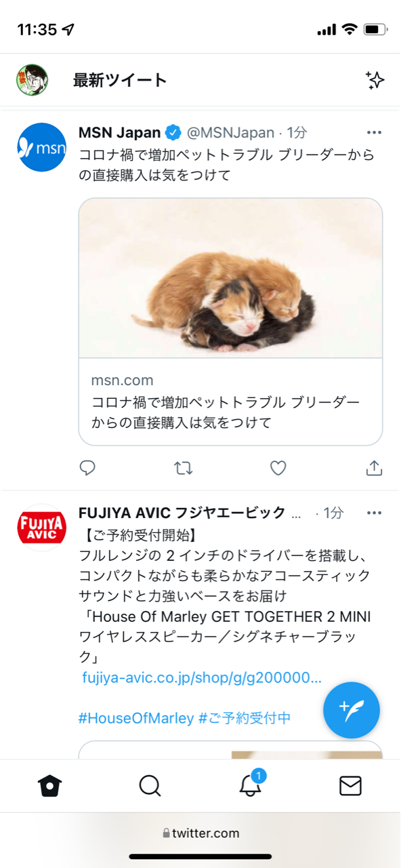Go to Home tab in bottom bar
The image size is (401, 868).
[x=50, y=786]
